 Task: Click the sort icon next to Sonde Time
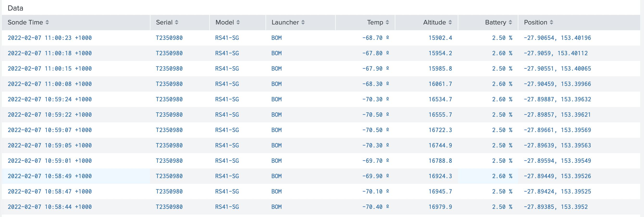47,23
